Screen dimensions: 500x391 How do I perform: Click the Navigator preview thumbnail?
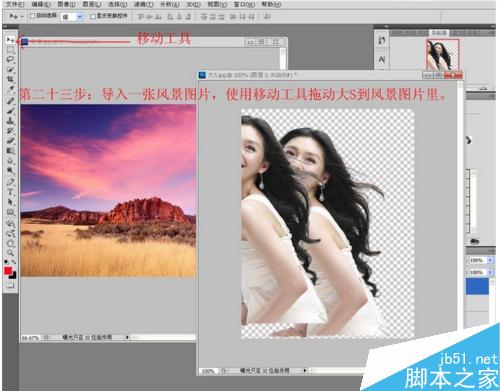(442, 54)
